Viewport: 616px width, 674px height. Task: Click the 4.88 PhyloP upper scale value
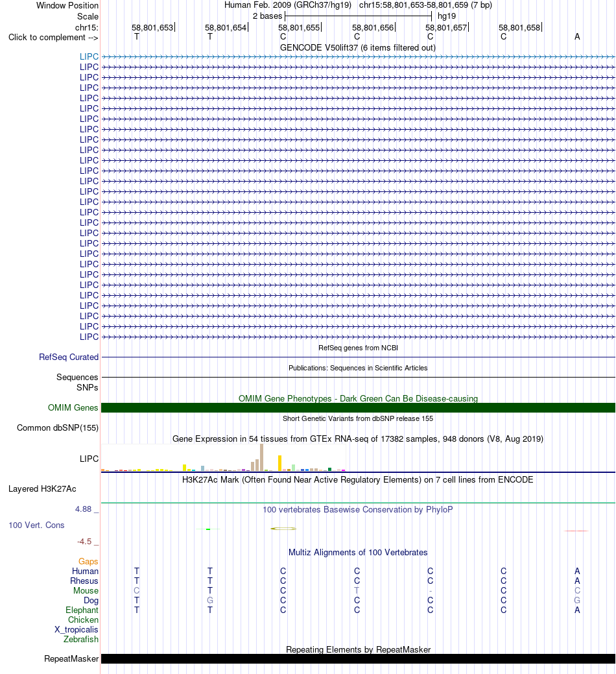pos(84,509)
